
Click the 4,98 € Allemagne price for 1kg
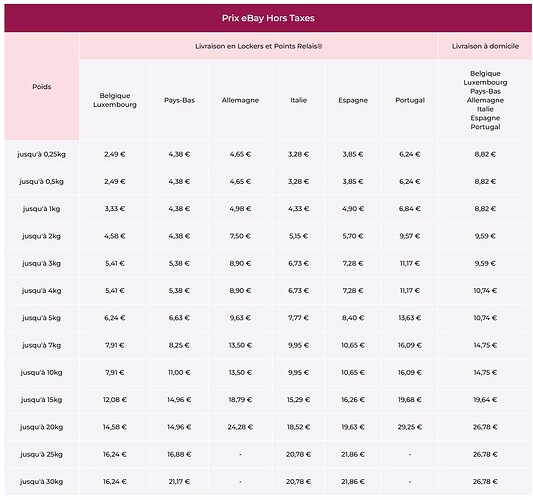(240, 209)
